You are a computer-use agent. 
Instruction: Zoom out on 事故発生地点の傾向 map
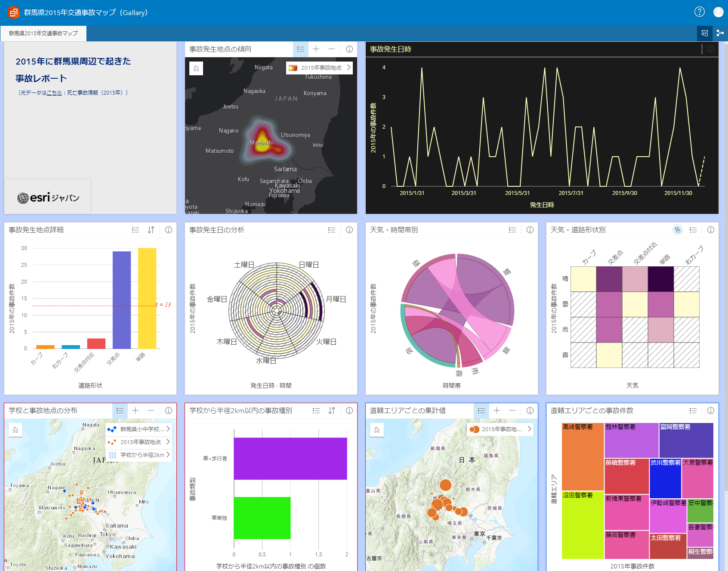(x=331, y=49)
